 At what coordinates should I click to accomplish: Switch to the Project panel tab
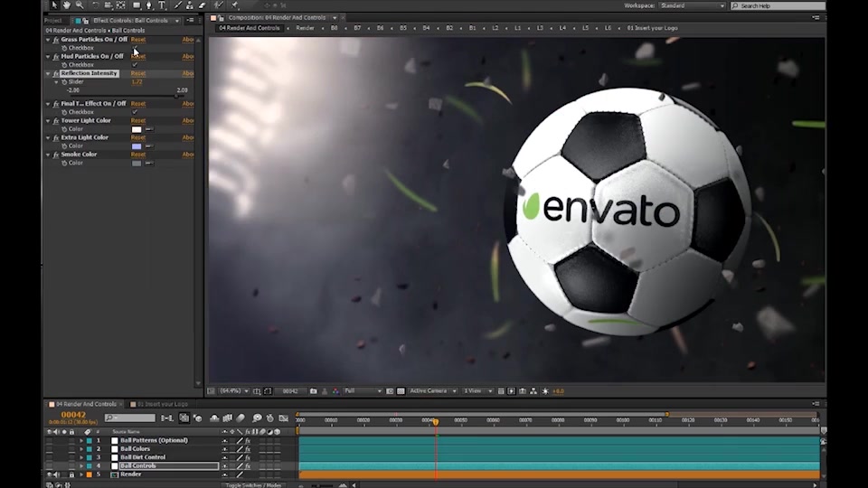coord(53,21)
